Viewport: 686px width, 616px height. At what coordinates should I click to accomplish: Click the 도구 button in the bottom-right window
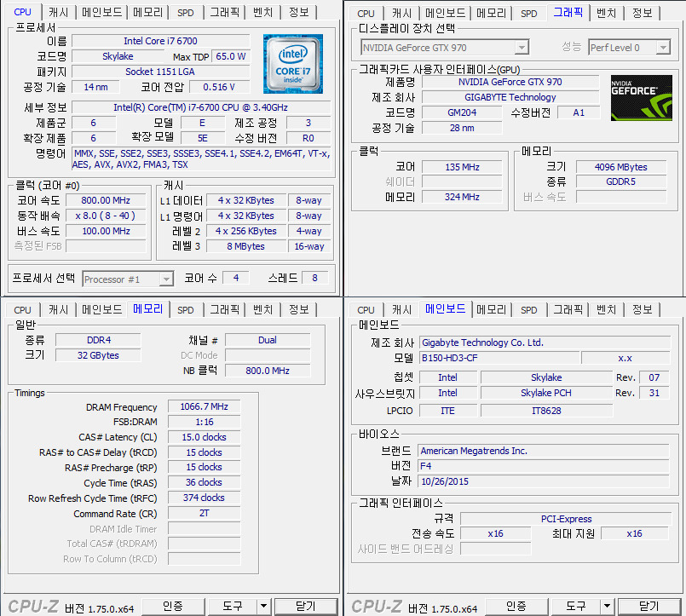click(575, 606)
